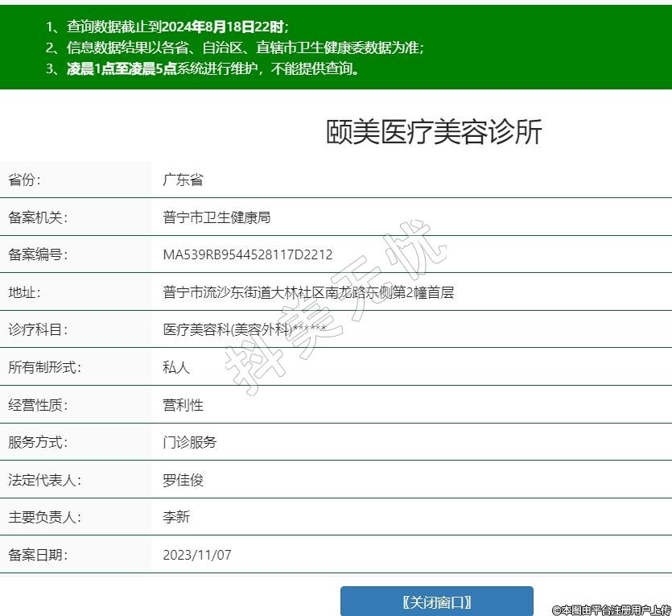Click the service mode value 门诊服务
This screenshot has height=616, width=672.
(189, 442)
